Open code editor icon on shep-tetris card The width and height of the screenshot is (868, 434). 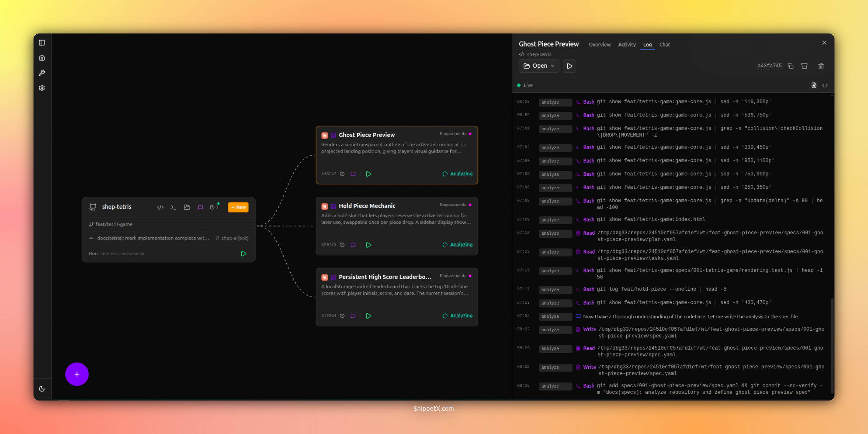160,207
